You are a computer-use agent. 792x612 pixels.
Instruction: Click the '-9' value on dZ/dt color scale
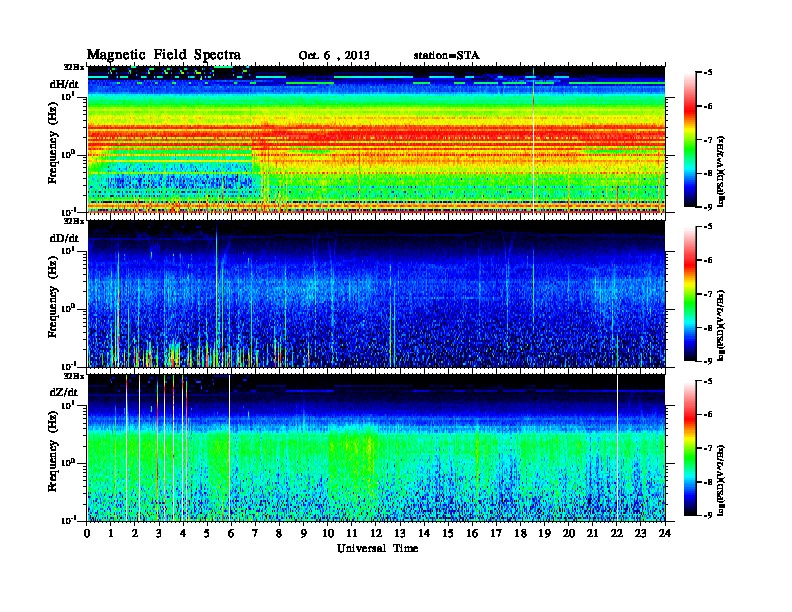point(709,515)
